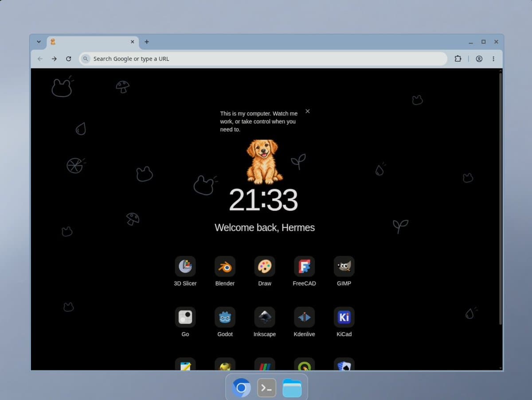Open the Chrome three-dot menu
Viewport: 532px width, 400px height.
point(493,58)
